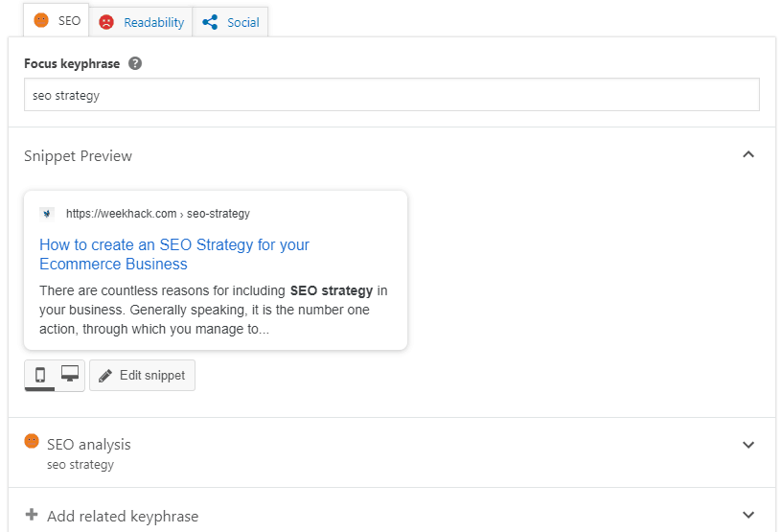Click the Social share icon
The height and width of the screenshot is (532, 782).
click(x=210, y=22)
